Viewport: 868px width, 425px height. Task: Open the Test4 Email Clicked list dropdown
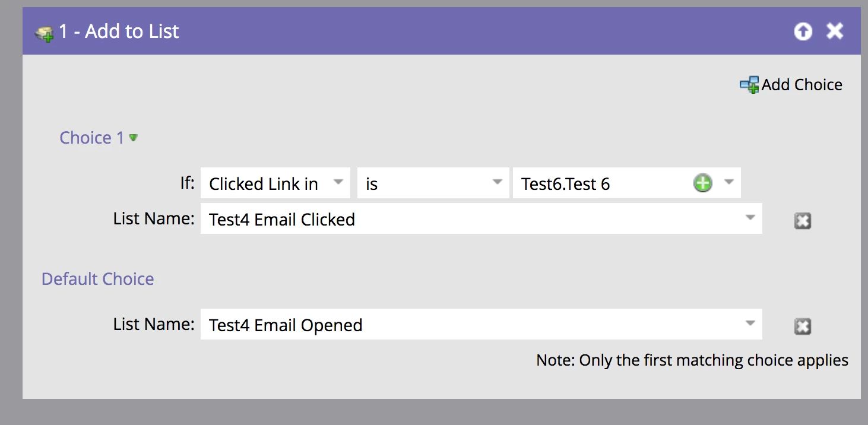[750, 217]
